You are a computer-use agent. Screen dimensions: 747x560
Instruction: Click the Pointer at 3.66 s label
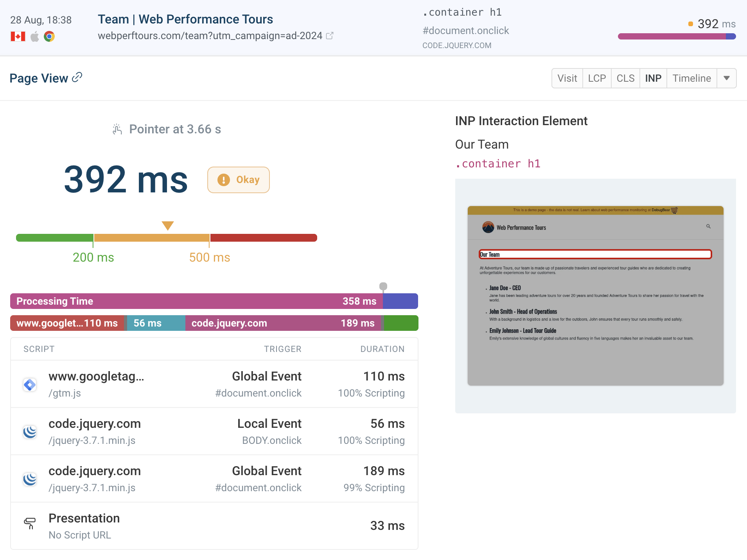click(x=175, y=129)
